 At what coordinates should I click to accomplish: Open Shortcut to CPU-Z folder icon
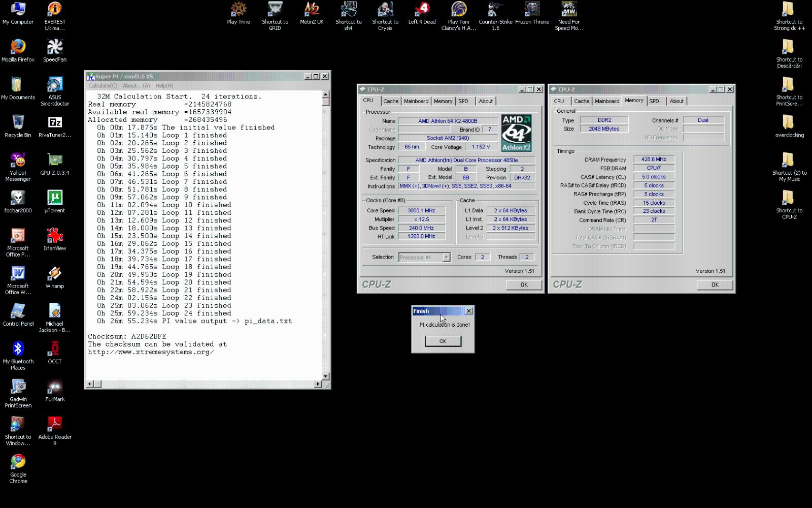[789, 204]
